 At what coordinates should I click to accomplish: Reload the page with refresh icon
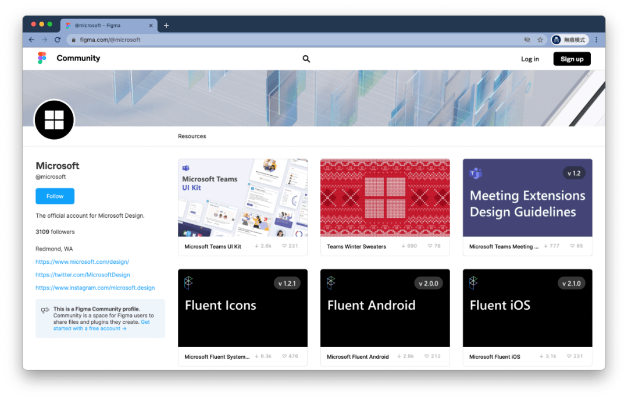point(57,39)
